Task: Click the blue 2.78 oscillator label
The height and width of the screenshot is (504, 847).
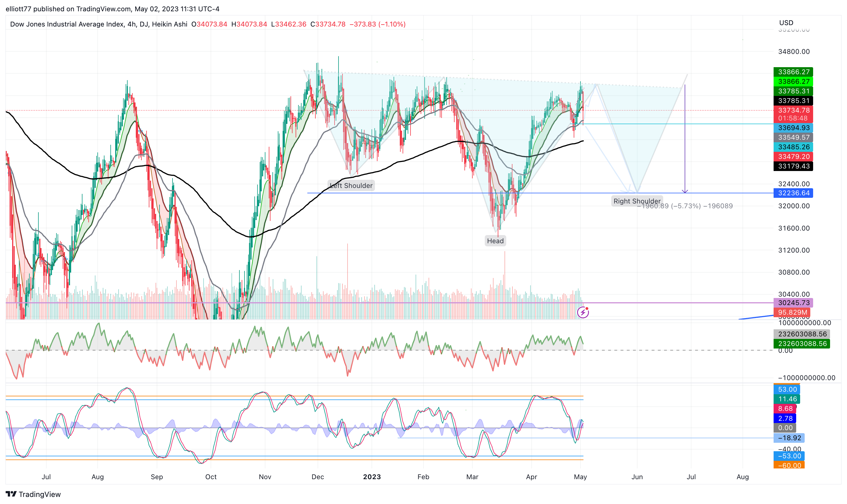Action: [785, 418]
